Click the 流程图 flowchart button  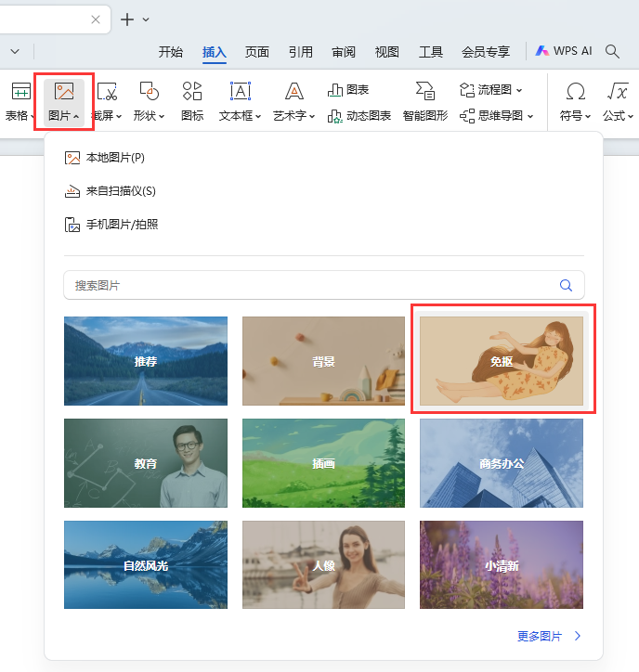point(490,90)
